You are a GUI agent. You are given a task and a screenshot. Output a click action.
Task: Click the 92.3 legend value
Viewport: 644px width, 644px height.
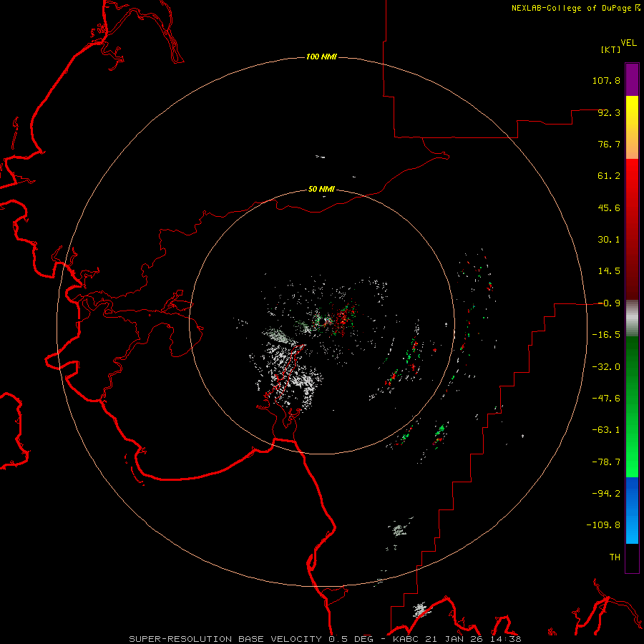[609, 112]
